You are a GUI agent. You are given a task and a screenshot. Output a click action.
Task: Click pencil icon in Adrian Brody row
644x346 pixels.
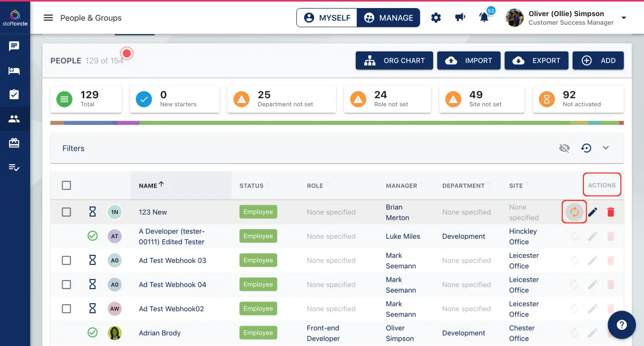pos(592,333)
